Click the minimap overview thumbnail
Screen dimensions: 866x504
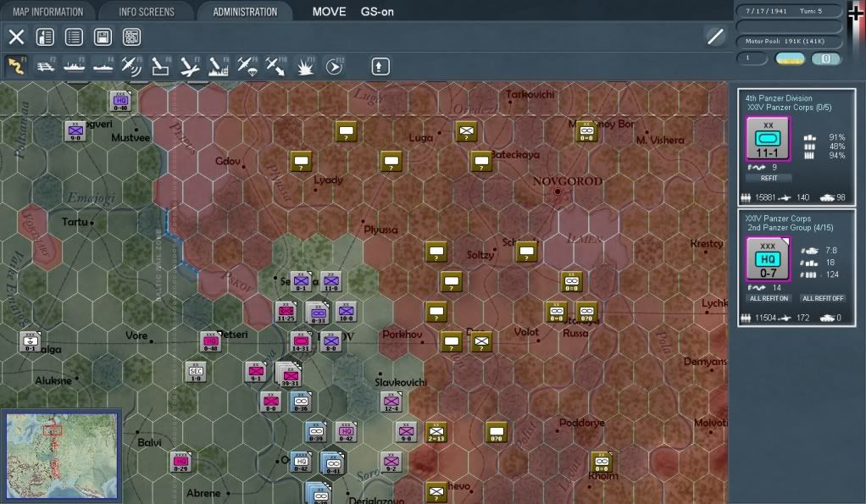coord(61,456)
